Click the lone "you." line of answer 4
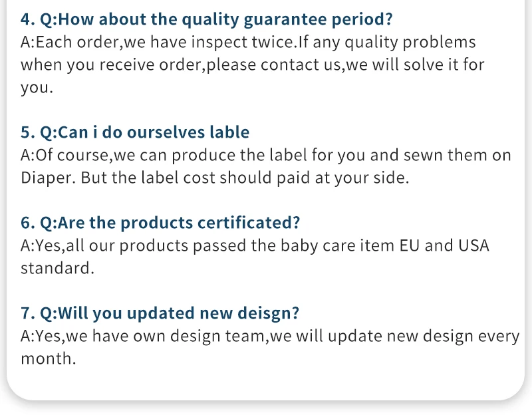This screenshot has height=417, width=532. (37, 88)
